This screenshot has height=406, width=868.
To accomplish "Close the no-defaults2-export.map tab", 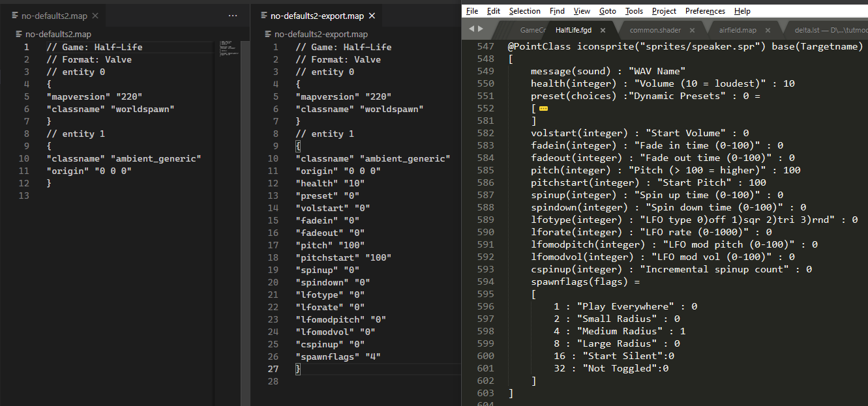I will 372,16.
